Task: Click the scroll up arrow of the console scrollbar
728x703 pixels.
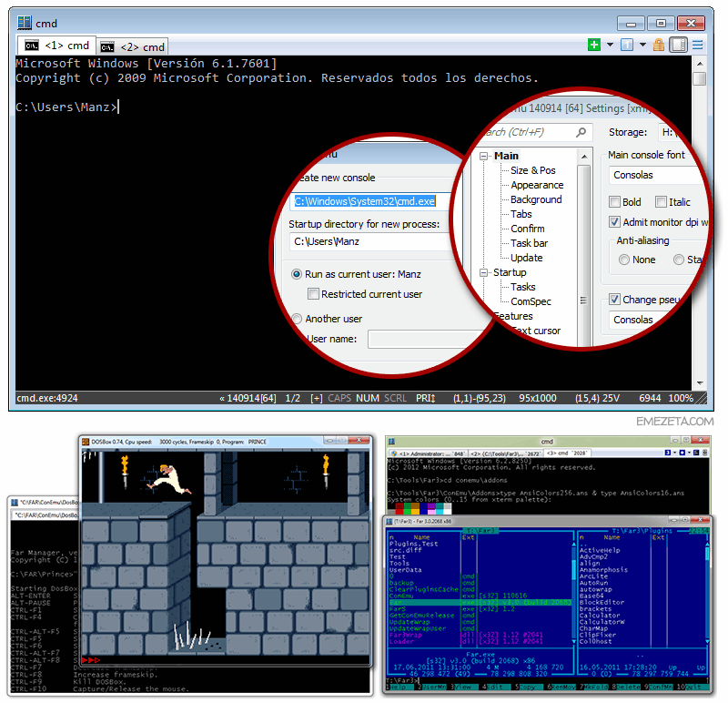Action: (700, 63)
